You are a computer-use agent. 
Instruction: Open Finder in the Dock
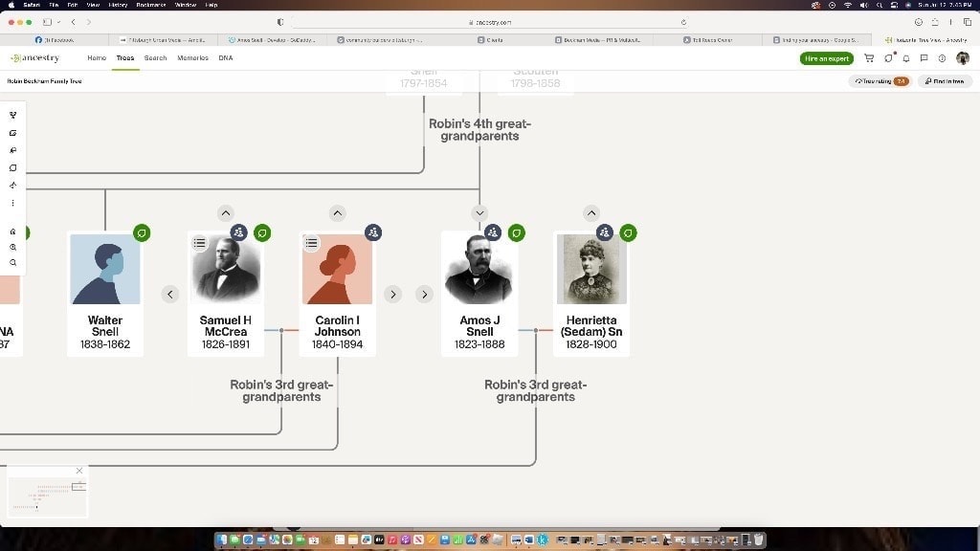click(221, 540)
